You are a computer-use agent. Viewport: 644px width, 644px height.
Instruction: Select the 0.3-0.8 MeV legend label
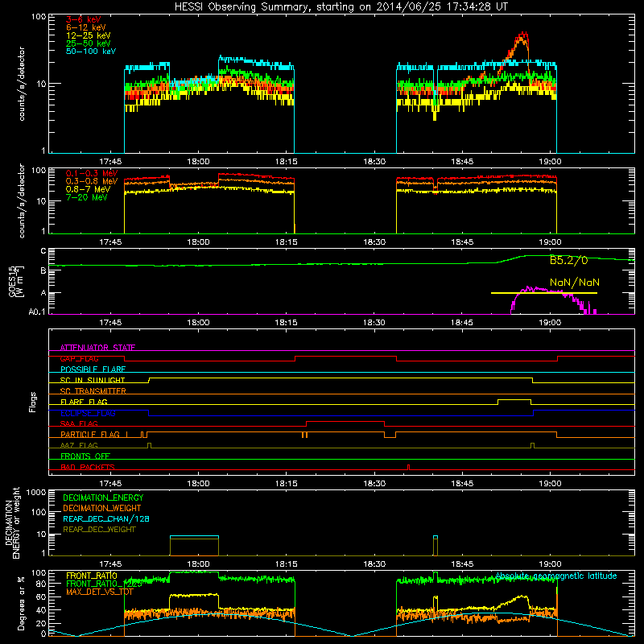click(92, 181)
